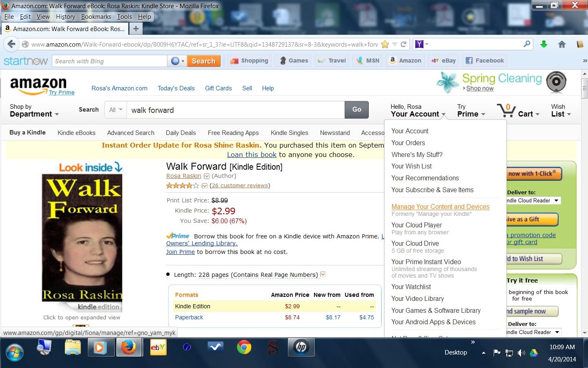
Task: Expand the Your Account dropdown
Action: [418, 110]
